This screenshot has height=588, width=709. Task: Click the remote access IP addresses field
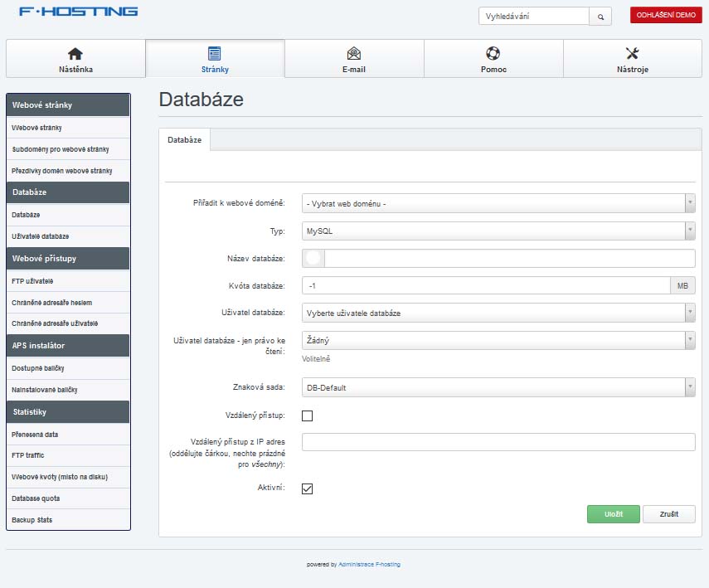point(498,442)
